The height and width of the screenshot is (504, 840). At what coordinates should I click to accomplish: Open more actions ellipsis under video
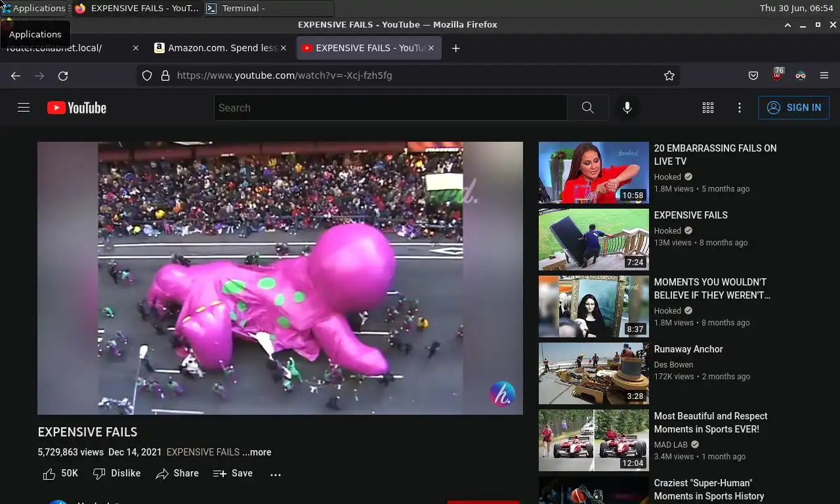276,474
